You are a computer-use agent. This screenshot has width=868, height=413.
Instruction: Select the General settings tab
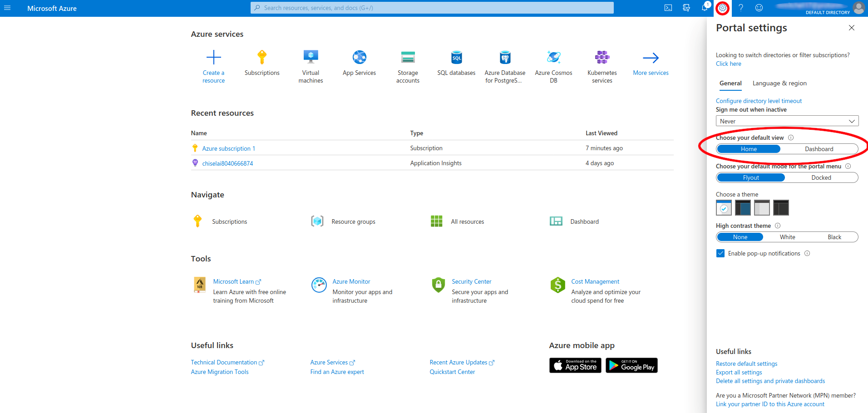coord(730,83)
